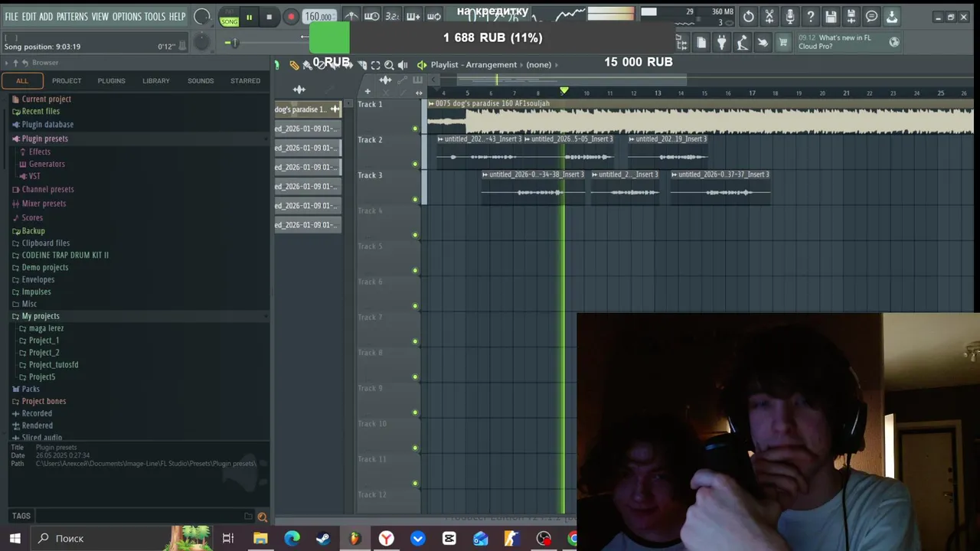The image size is (980, 551).
Task: Click the TAGS search magnifier icon
Action: click(262, 517)
